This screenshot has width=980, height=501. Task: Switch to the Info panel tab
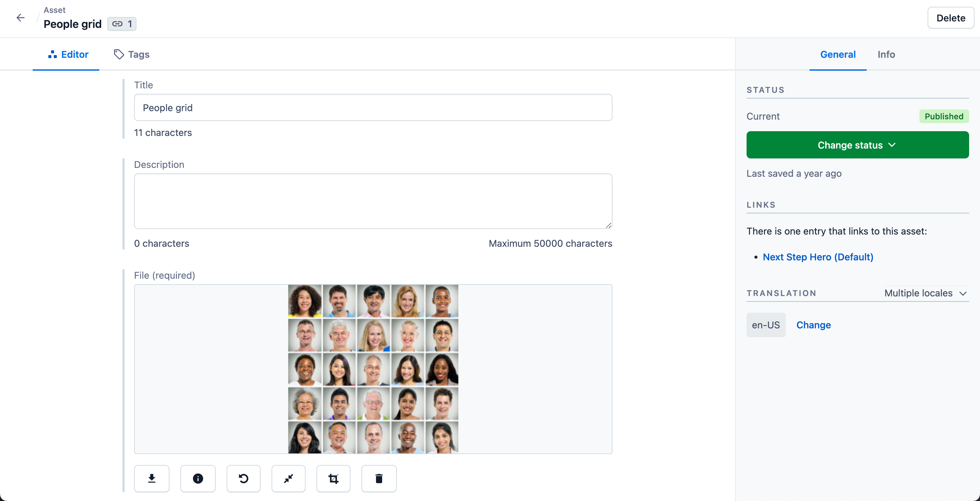point(886,54)
